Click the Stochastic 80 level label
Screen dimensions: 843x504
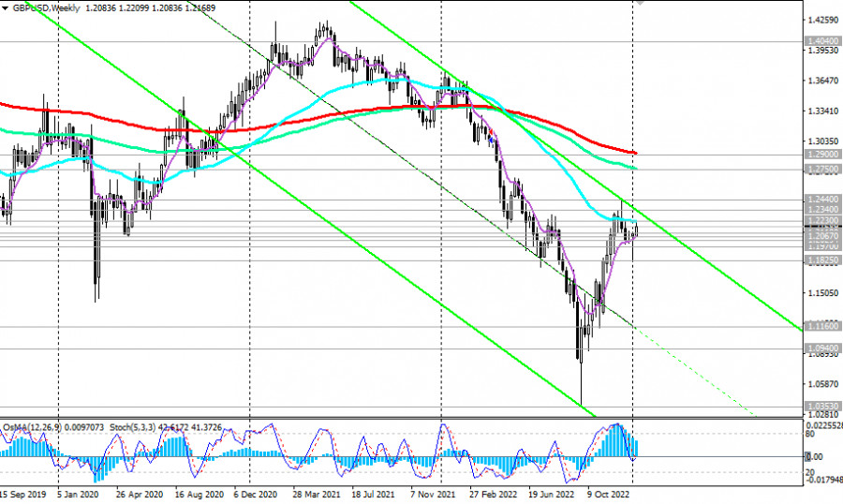tap(810, 434)
